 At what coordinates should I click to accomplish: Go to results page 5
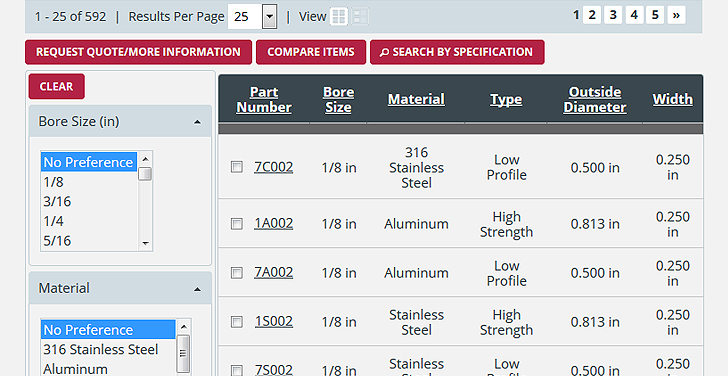point(655,15)
